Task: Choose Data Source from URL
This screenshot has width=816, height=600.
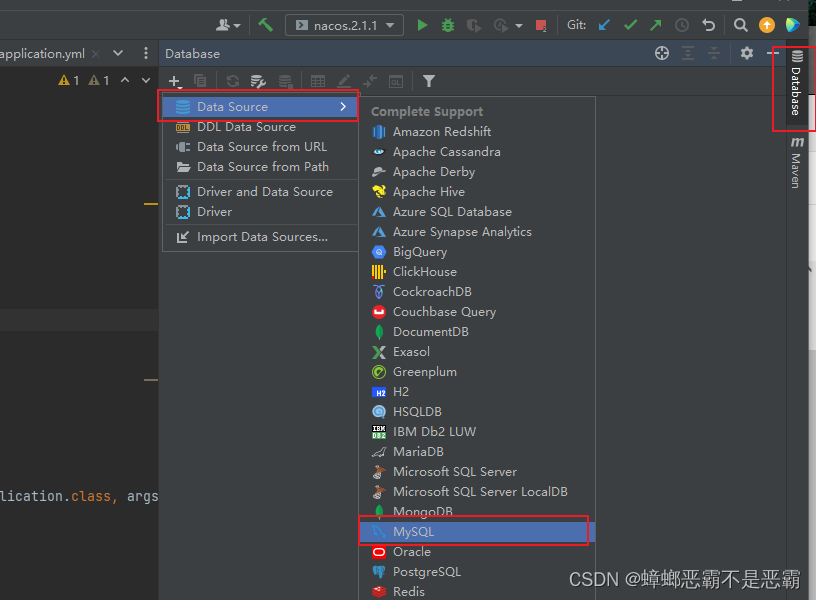Action: point(260,147)
